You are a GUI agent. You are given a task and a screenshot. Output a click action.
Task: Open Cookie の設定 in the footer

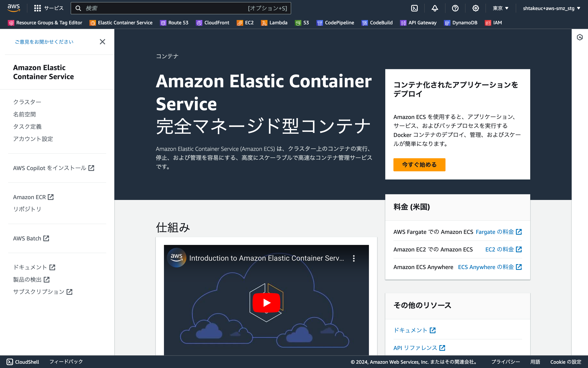566,362
